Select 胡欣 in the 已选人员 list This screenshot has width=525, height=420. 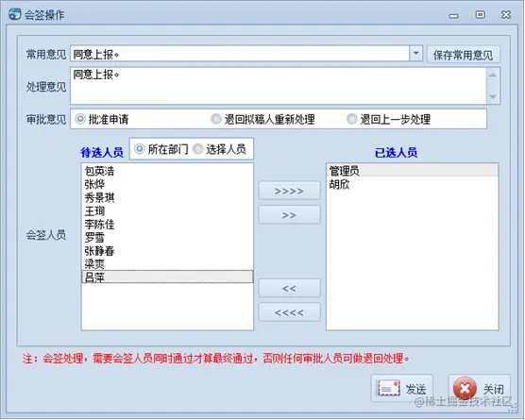pyautogui.click(x=413, y=184)
